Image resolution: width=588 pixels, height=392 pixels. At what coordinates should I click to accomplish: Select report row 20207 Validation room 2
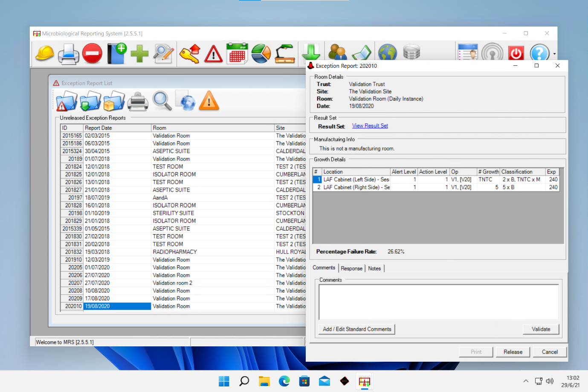coord(183,283)
